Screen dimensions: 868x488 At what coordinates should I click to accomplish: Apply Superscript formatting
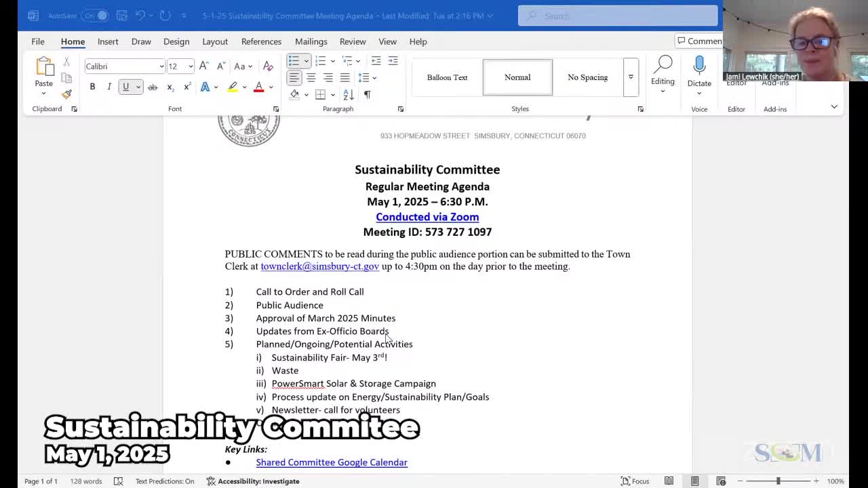[x=186, y=87]
